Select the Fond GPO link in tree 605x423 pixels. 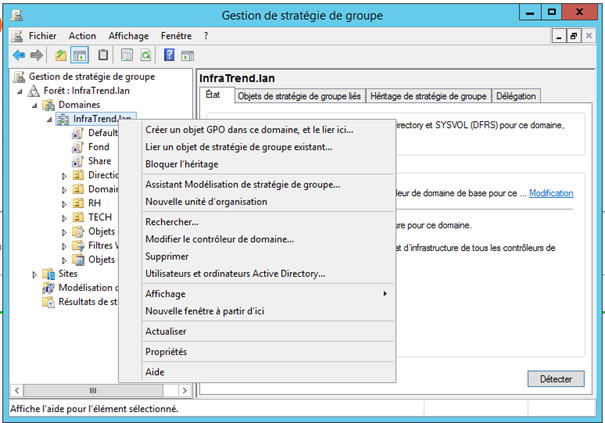click(98, 147)
